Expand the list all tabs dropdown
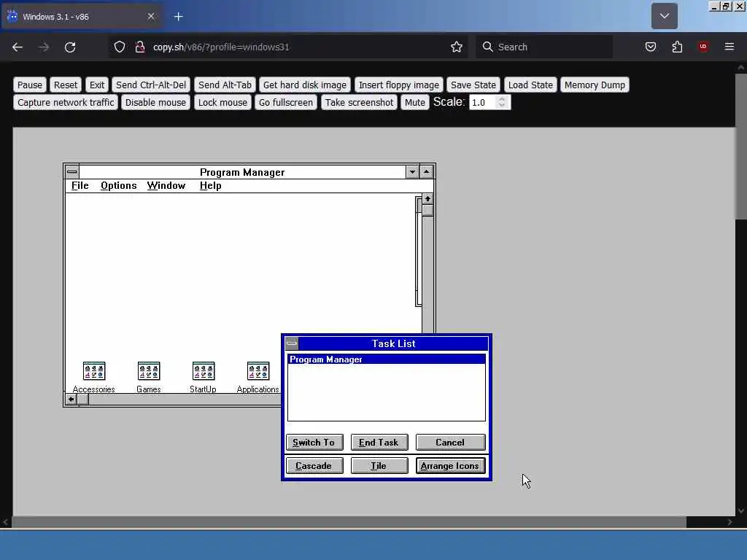Viewport: 747px width, 560px height. click(664, 16)
